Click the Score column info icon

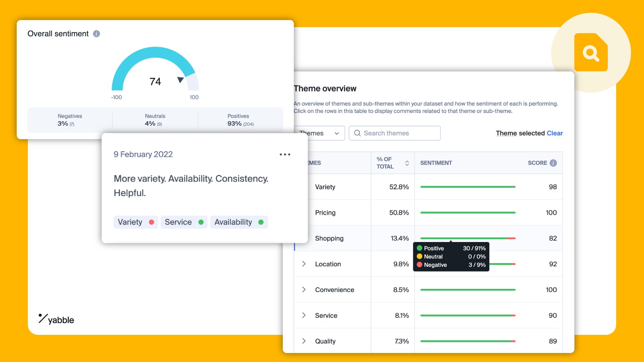click(553, 163)
